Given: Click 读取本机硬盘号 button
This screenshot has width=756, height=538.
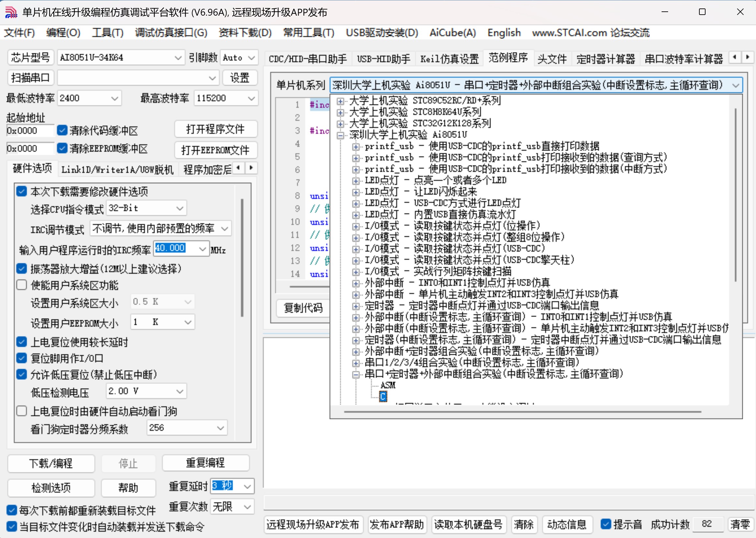Looking at the screenshot, I should click(x=468, y=524).
